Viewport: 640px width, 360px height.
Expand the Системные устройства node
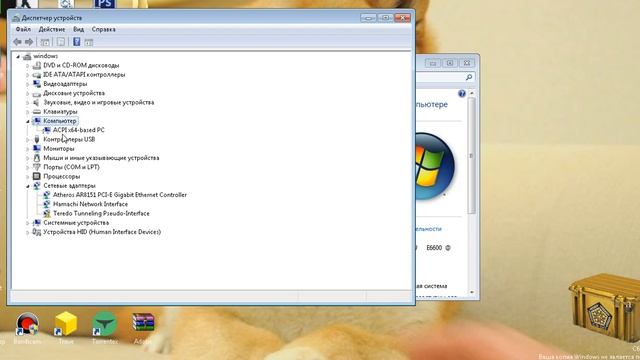click(28, 223)
